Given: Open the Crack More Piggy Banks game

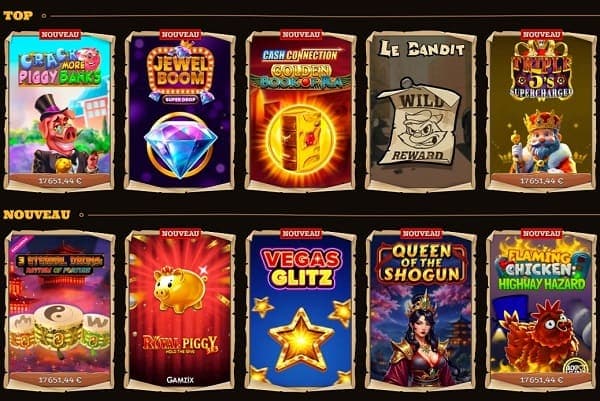Looking at the screenshot, I should (x=60, y=111).
